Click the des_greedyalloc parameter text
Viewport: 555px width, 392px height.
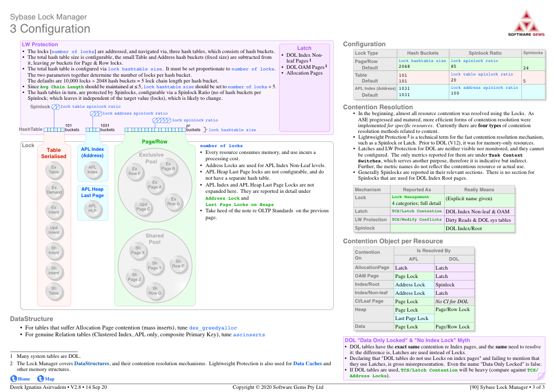tap(213, 328)
